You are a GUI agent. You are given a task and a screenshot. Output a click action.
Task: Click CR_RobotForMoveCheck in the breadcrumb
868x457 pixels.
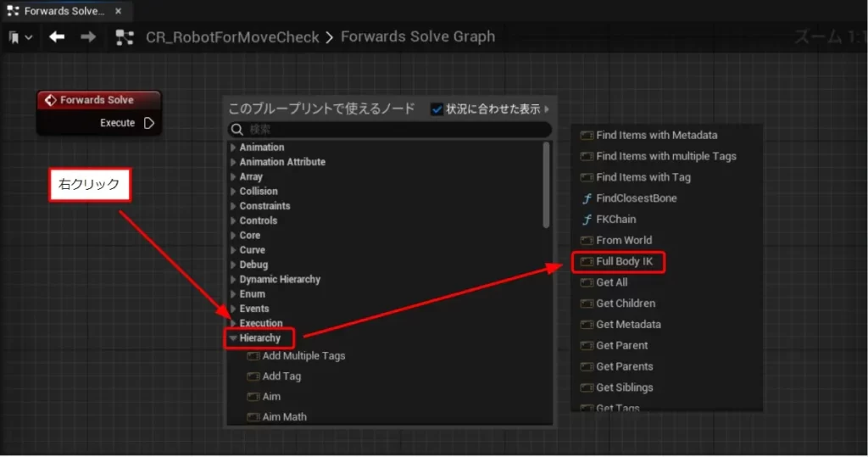[x=232, y=37]
